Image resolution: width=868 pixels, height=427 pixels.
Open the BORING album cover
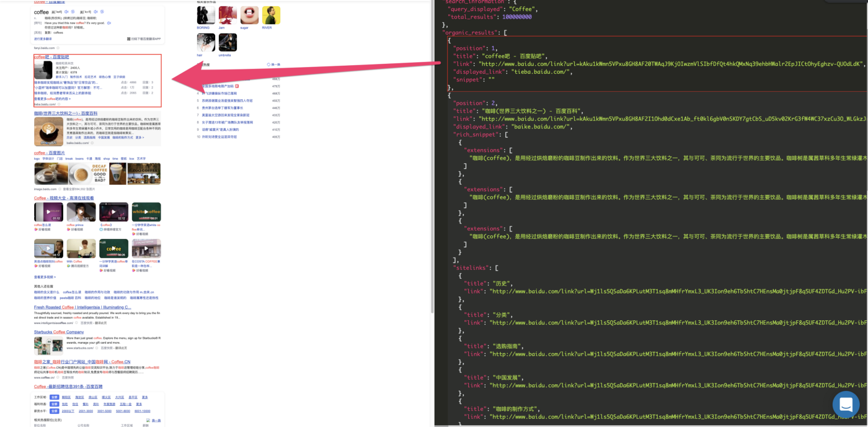tap(206, 15)
